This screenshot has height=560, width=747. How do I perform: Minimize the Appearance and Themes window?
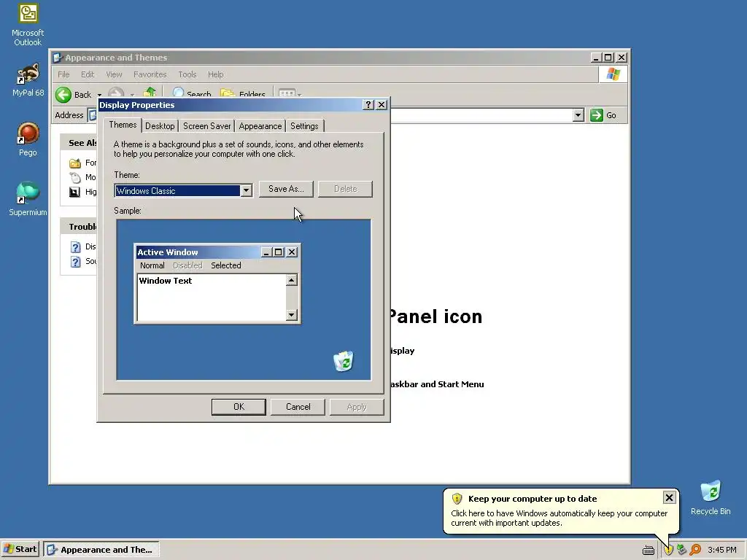pyautogui.click(x=596, y=58)
